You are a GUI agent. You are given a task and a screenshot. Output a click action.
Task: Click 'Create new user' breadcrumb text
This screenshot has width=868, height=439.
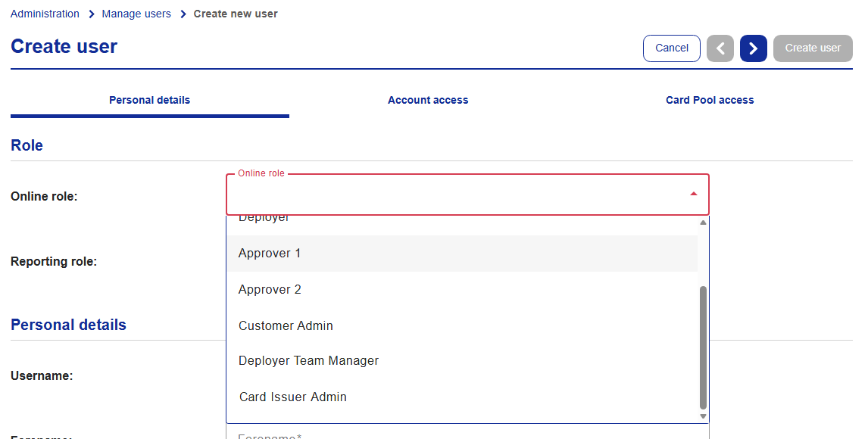tap(236, 14)
